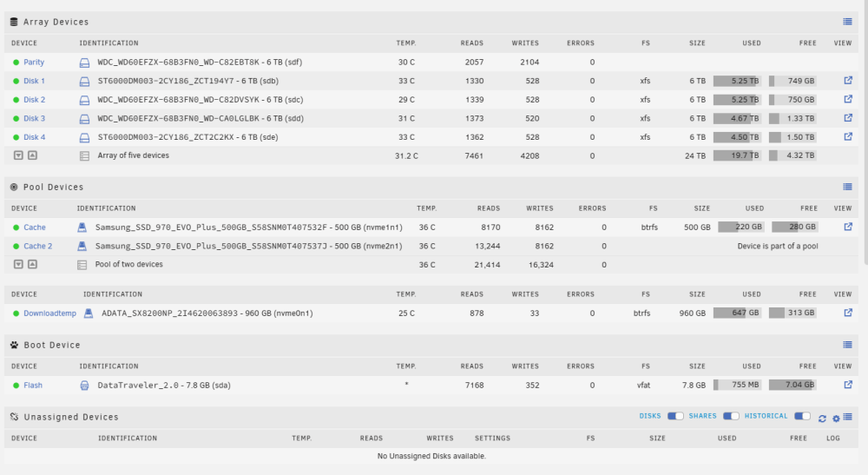Screen dimensions: 868x475
Task: Click the SSD icon beside nvme2n1
Action: pyautogui.click(x=82, y=246)
